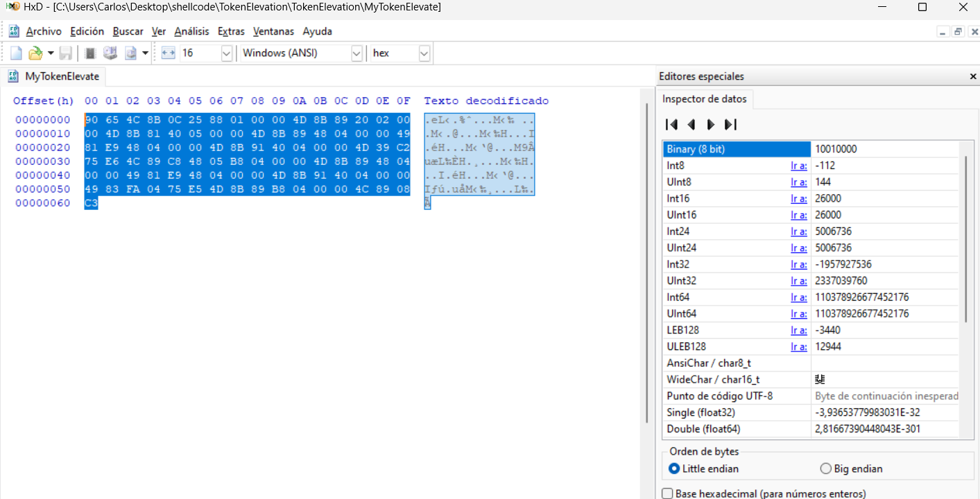Open the Ayuda menu
Viewport: 980px width, 499px height.
coord(317,32)
